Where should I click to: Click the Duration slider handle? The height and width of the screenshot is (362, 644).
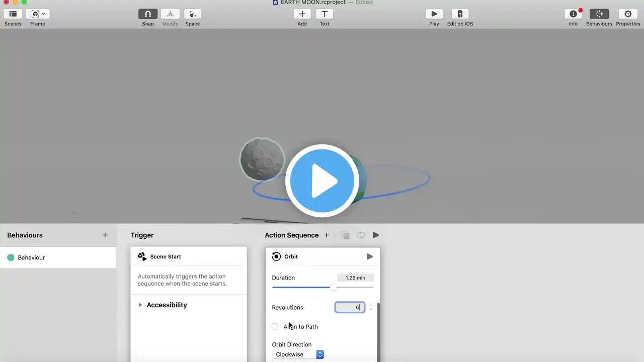tap(333, 287)
